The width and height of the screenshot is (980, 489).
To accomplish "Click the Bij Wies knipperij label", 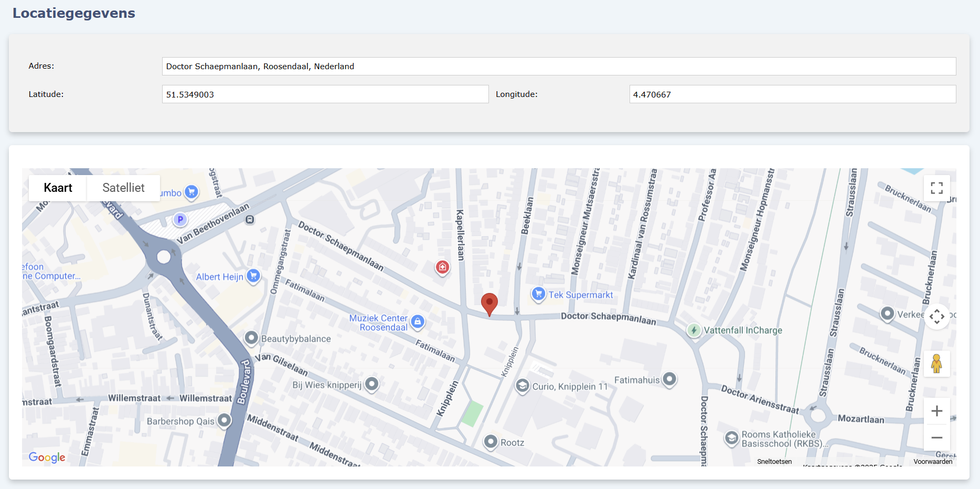I will pos(327,385).
